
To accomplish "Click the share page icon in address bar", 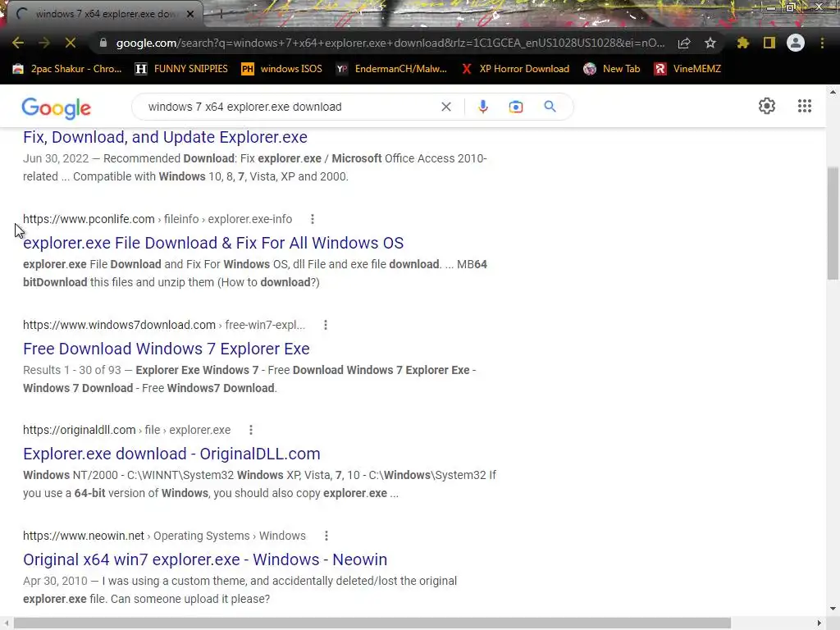I will [684, 43].
